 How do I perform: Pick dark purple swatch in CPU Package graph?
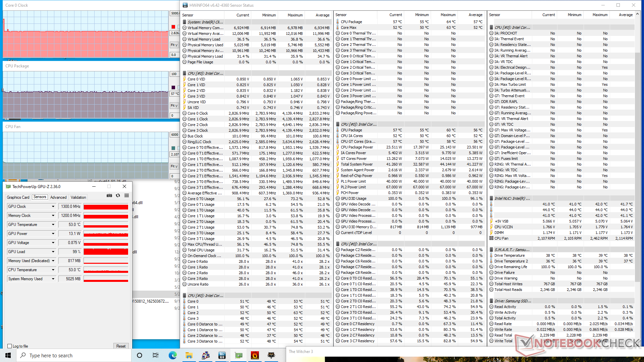[173, 87]
